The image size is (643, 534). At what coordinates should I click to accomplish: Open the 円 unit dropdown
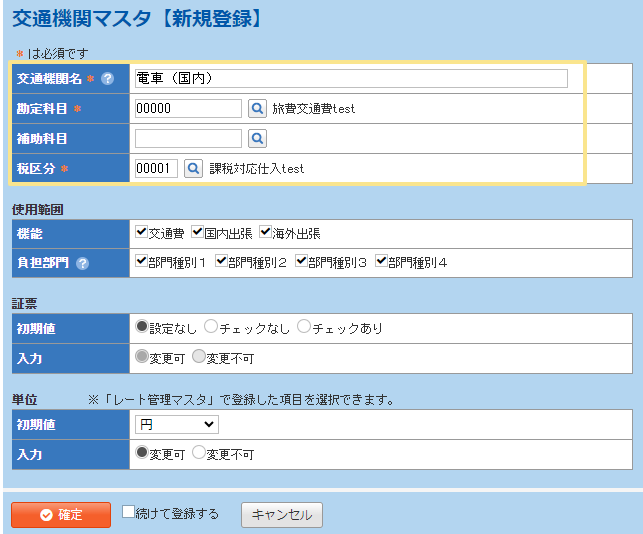tap(176, 425)
